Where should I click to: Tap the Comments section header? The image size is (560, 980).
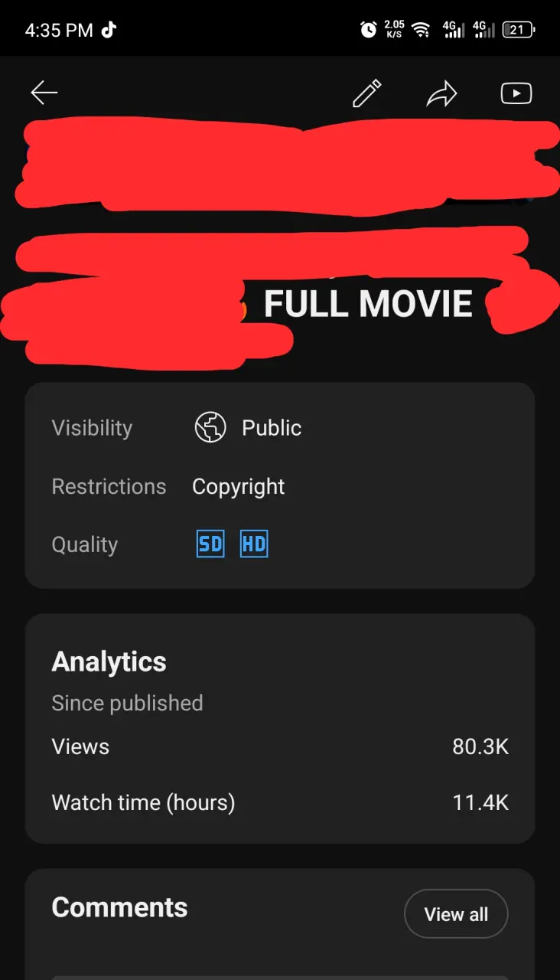point(119,907)
